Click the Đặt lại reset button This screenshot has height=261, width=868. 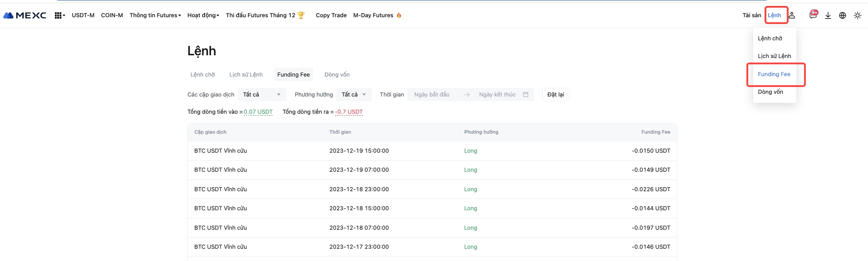pos(555,95)
